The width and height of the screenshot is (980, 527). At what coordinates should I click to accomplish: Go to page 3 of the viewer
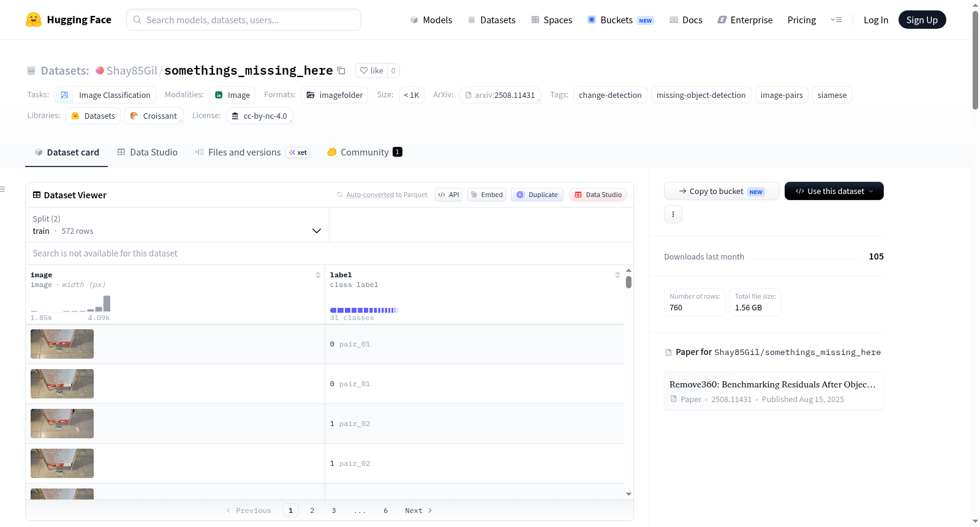pos(334,510)
